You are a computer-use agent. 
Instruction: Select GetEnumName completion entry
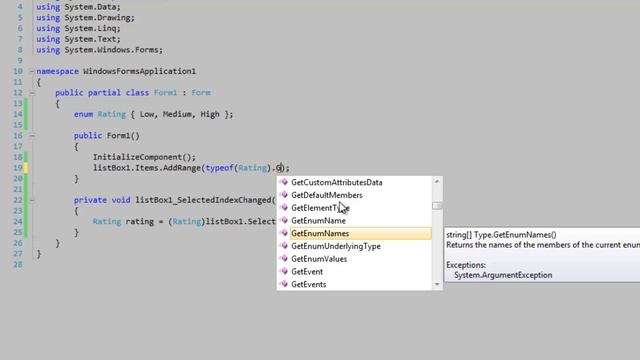click(x=318, y=220)
